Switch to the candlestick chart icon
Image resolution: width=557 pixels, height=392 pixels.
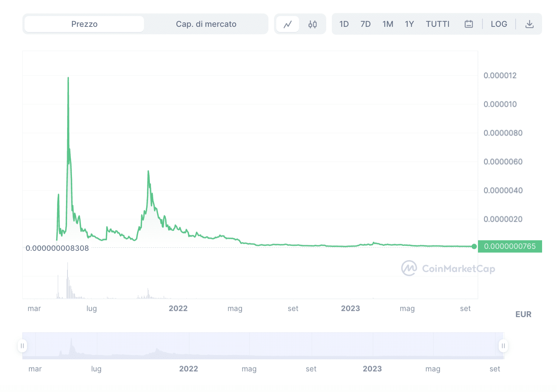[312, 24]
